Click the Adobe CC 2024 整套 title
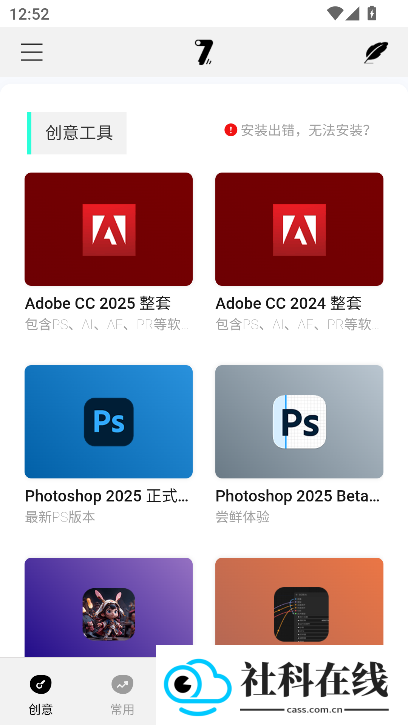The width and height of the screenshot is (408, 725). (x=289, y=304)
